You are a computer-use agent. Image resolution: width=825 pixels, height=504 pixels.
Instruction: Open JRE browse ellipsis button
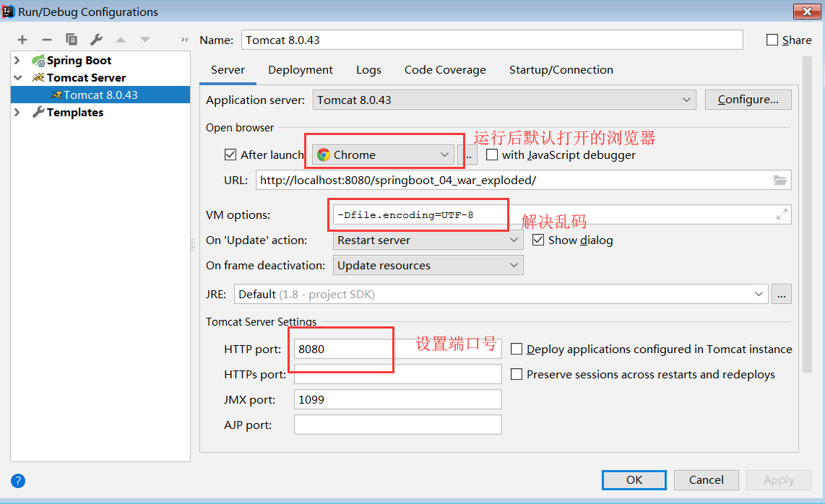click(x=782, y=294)
